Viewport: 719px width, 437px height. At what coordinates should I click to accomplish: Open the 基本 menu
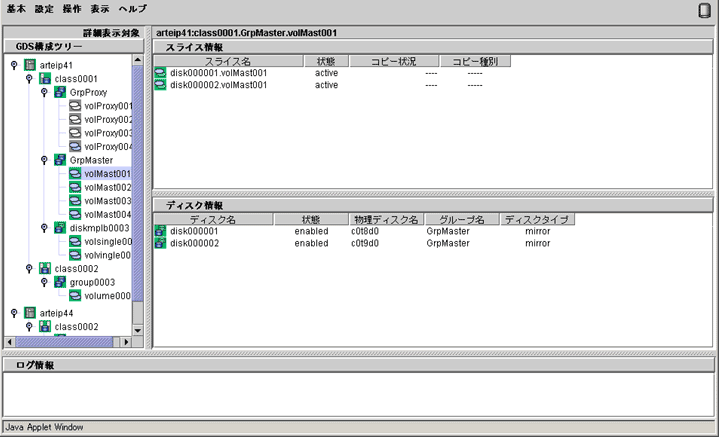pyautogui.click(x=16, y=9)
